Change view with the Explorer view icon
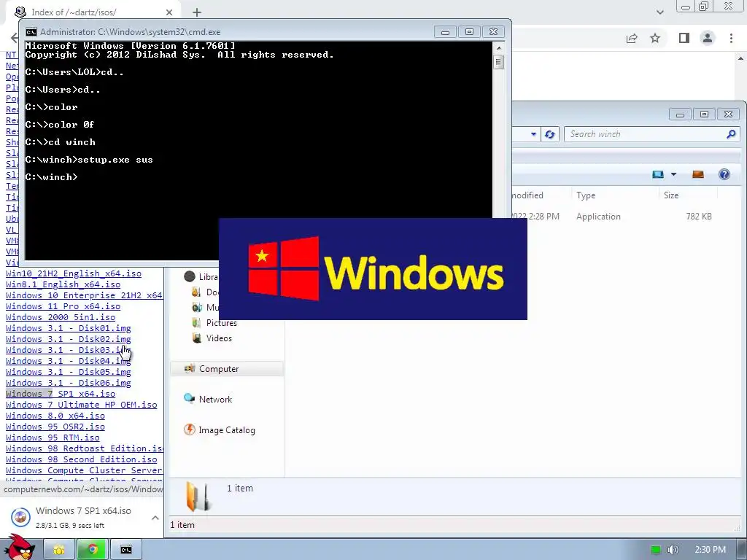Screen dimensions: 747x560 [x=658, y=174]
